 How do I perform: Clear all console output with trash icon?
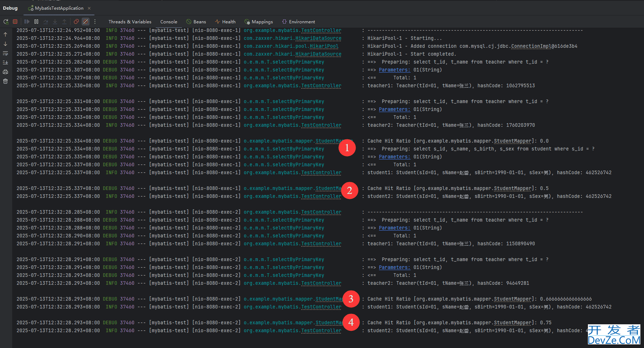pyautogui.click(x=5, y=81)
